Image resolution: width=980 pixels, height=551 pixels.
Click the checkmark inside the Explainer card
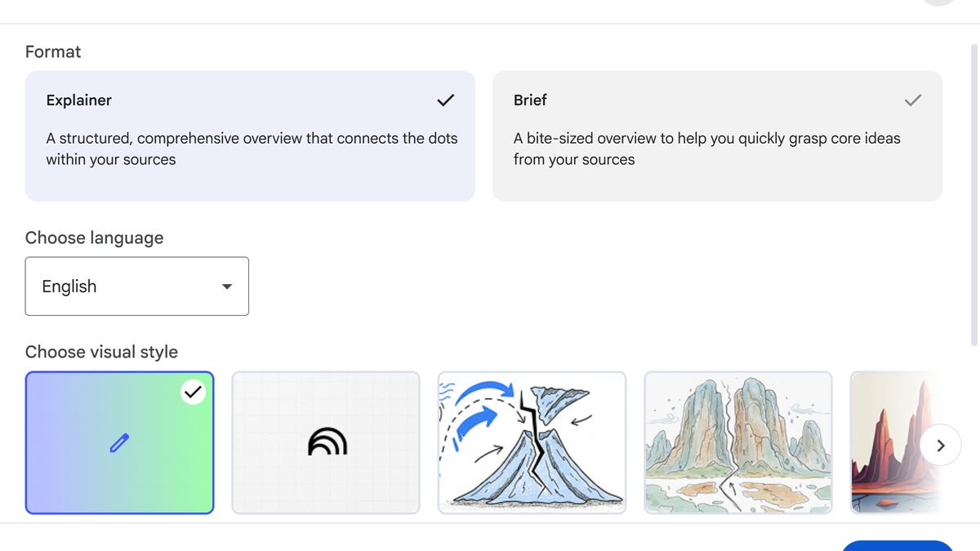(445, 100)
